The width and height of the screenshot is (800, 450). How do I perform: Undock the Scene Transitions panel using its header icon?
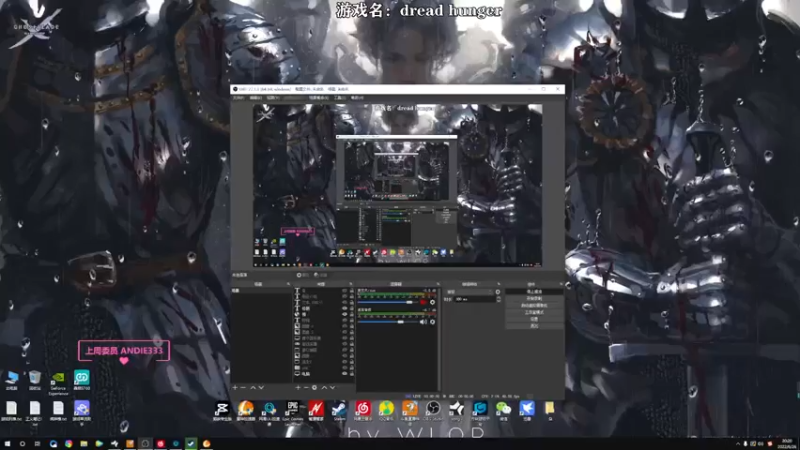tap(499, 284)
